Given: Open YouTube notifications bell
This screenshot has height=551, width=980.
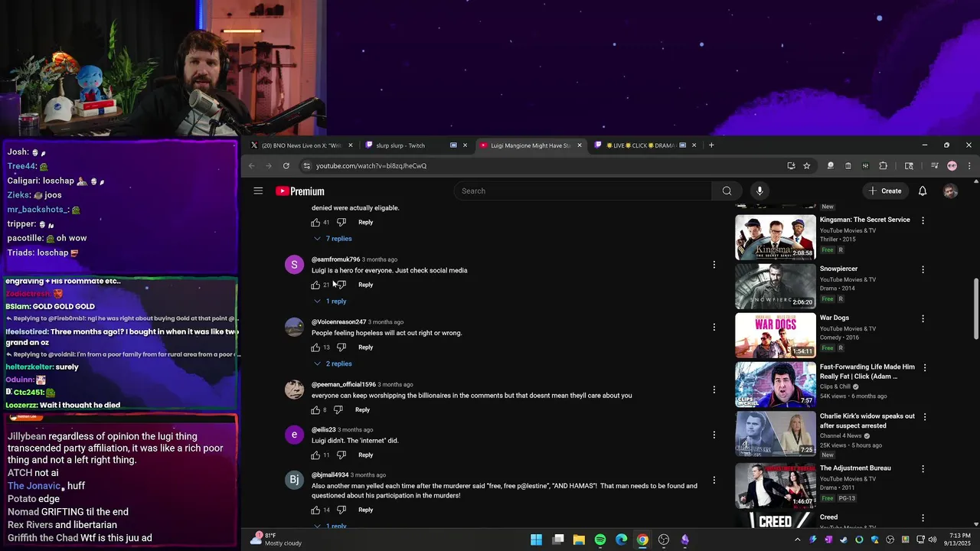Looking at the screenshot, I should pyautogui.click(x=923, y=191).
